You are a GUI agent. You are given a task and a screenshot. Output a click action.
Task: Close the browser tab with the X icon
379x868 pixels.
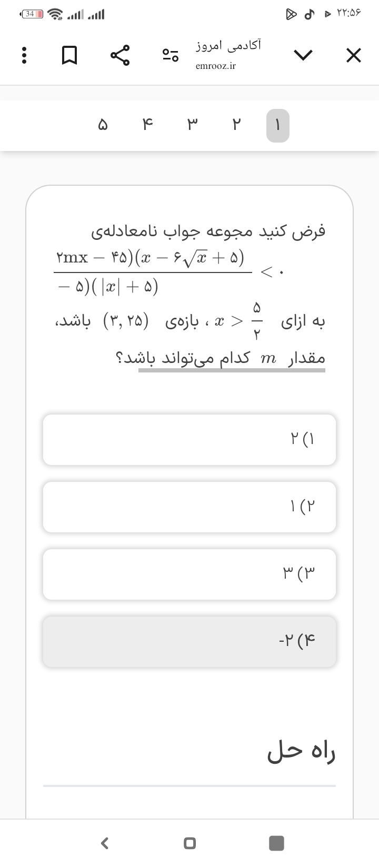[x=354, y=55]
